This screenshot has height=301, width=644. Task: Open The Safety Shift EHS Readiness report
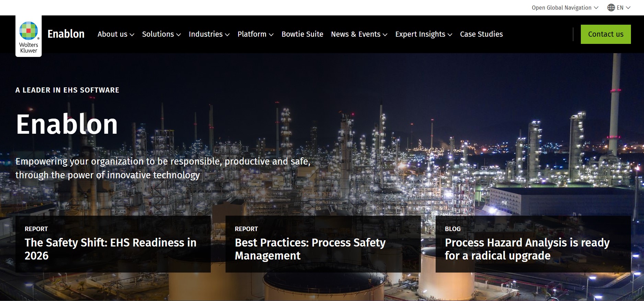coord(113,244)
